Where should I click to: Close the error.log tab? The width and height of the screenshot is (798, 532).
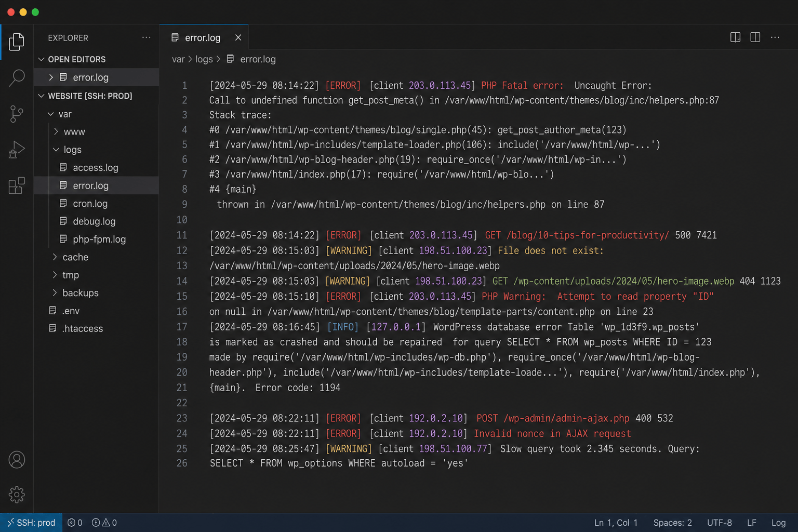tap(238, 37)
